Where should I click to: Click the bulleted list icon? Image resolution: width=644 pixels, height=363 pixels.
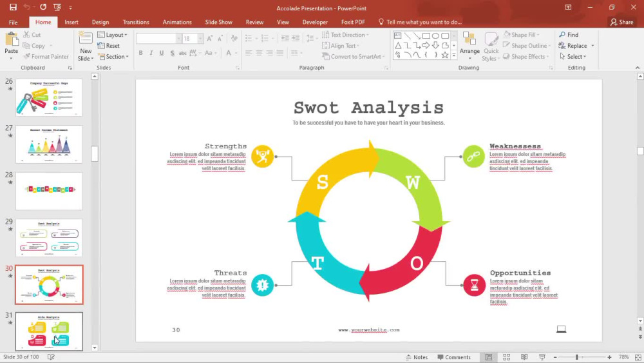click(x=249, y=39)
